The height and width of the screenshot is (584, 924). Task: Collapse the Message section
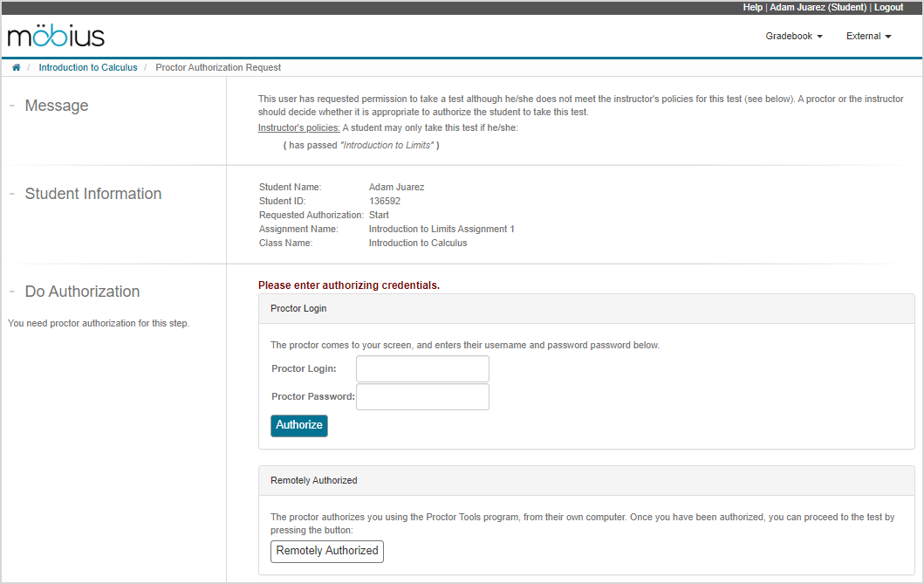(12, 106)
